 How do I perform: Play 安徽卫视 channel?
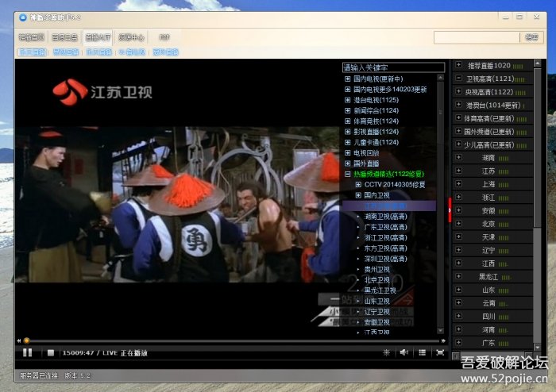(x=377, y=322)
